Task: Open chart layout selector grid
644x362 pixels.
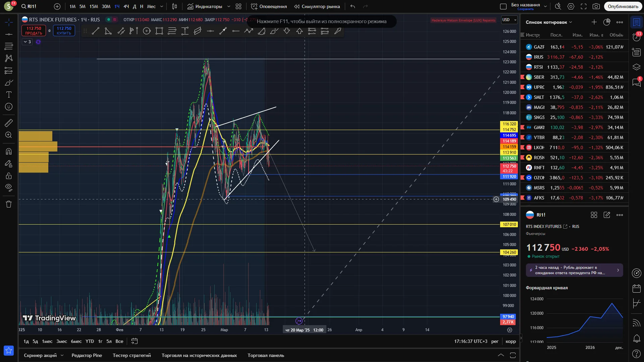Action: pos(238,6)
